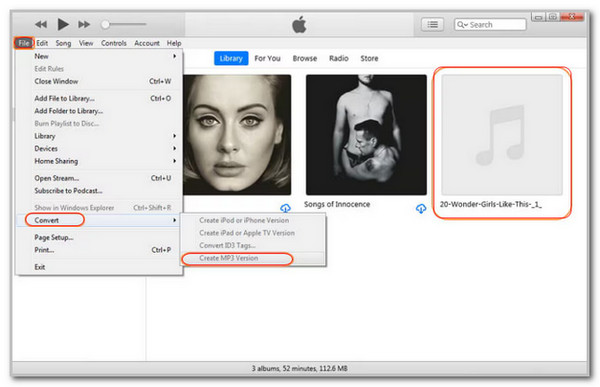The image size is (600, 387).
Task: Open the View menu
Action: click(x=86, y=43)
